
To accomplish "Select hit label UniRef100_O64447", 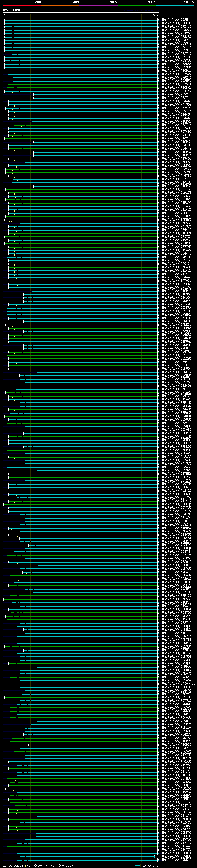I will click(176, 91).
